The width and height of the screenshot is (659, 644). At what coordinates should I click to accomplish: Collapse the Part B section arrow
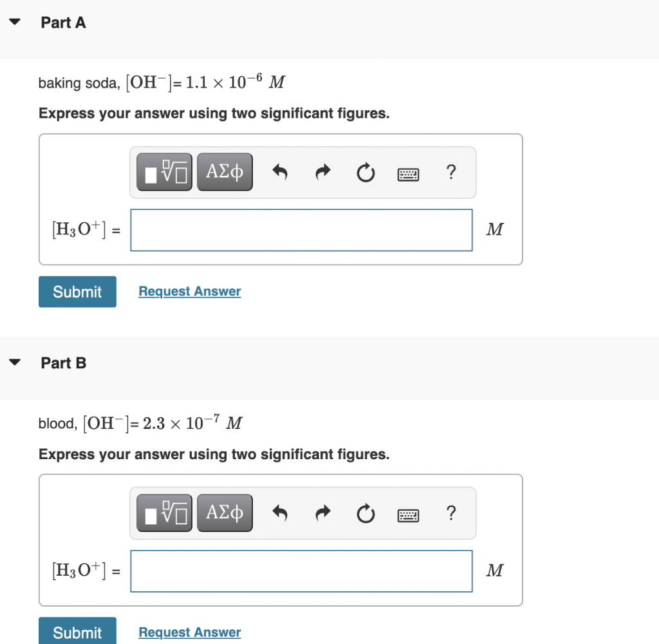coord(15,362)
